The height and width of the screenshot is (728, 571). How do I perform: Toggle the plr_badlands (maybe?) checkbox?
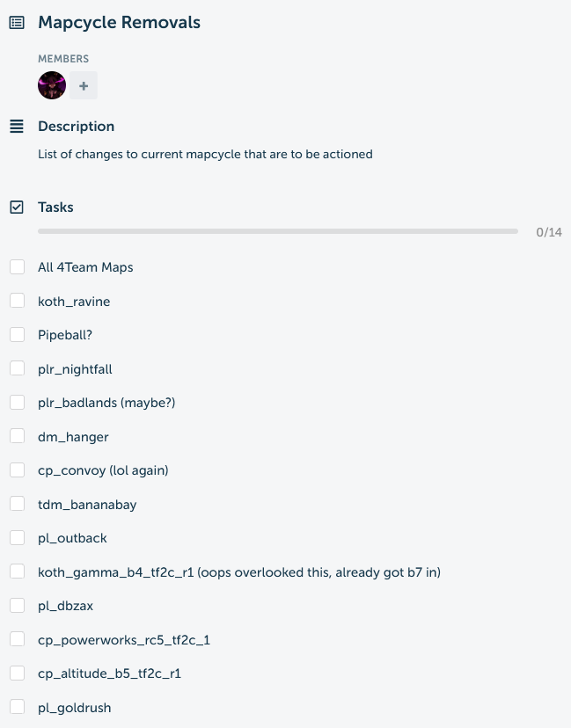click(18, 403)
